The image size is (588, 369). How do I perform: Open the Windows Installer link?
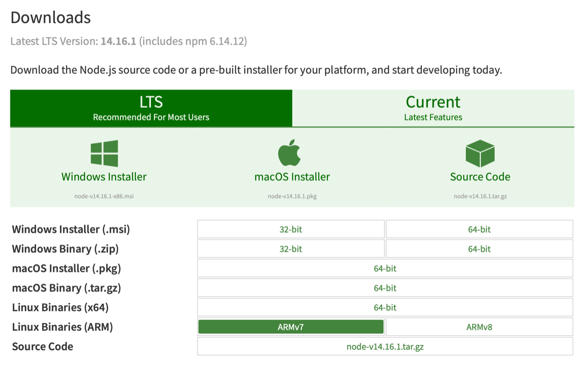tap(104, 177)
